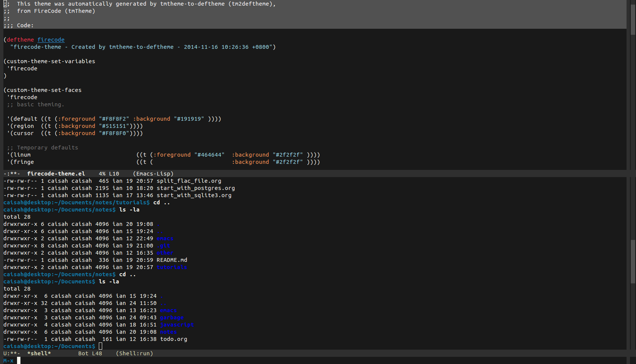
Task: Click the theme docstring with date 2014-11-16
Action: pos(141,47)
